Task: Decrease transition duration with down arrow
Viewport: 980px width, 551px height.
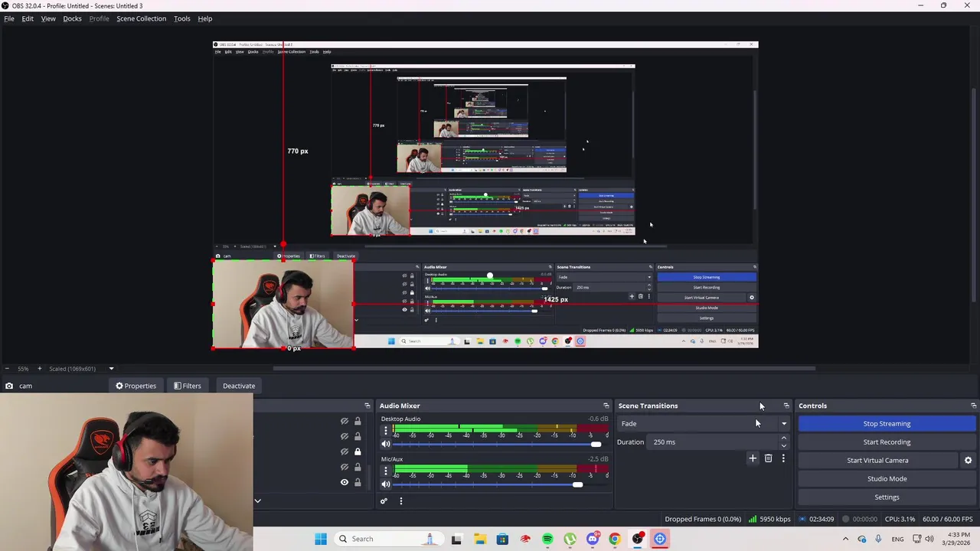Action: [x=783, y=445]
